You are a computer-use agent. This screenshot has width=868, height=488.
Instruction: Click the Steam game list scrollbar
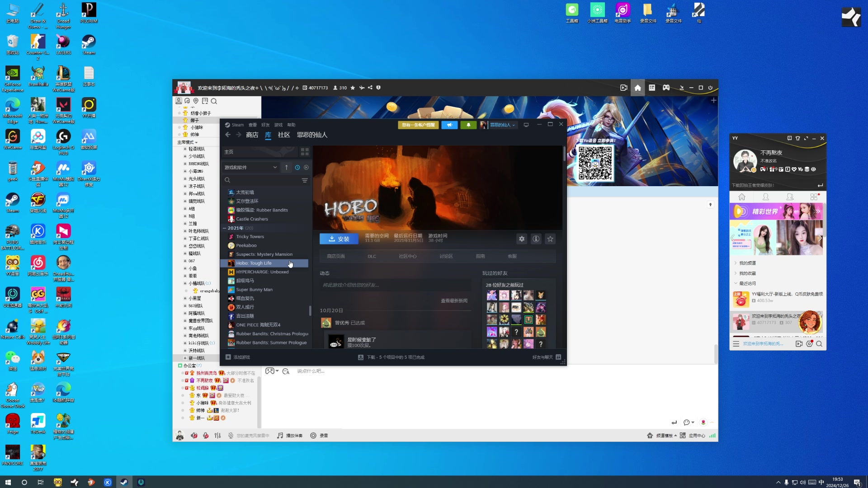[x=310, y=311]
